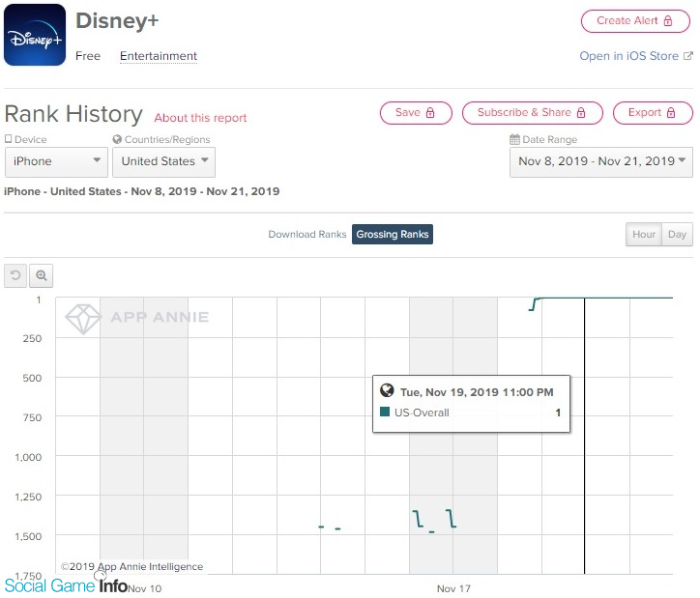The image size is (700, 598).
Task: Click the '©2019 App Annie Intelligence' copyright text
Action: tap(132, 566)
